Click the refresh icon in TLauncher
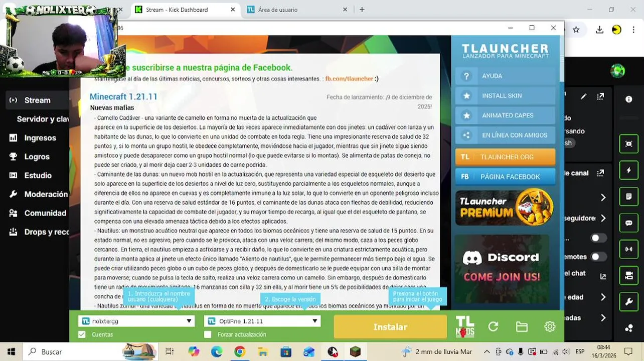644x361 pixels. click(x=493, y=327)
